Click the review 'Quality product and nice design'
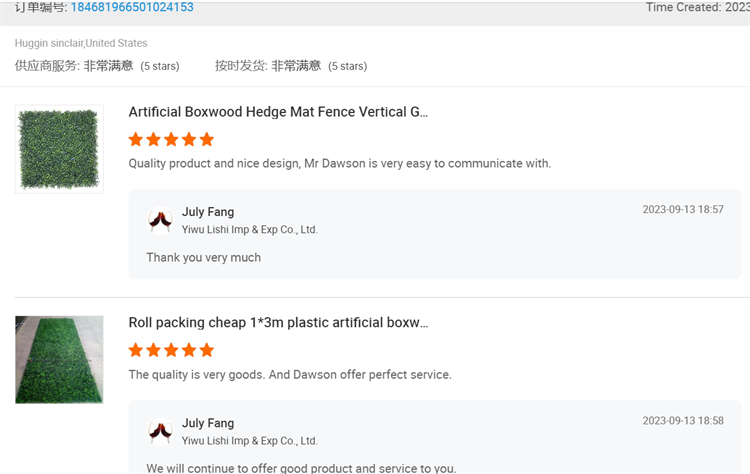The height and width of the screenshot is (474, 750). point(340,164)
